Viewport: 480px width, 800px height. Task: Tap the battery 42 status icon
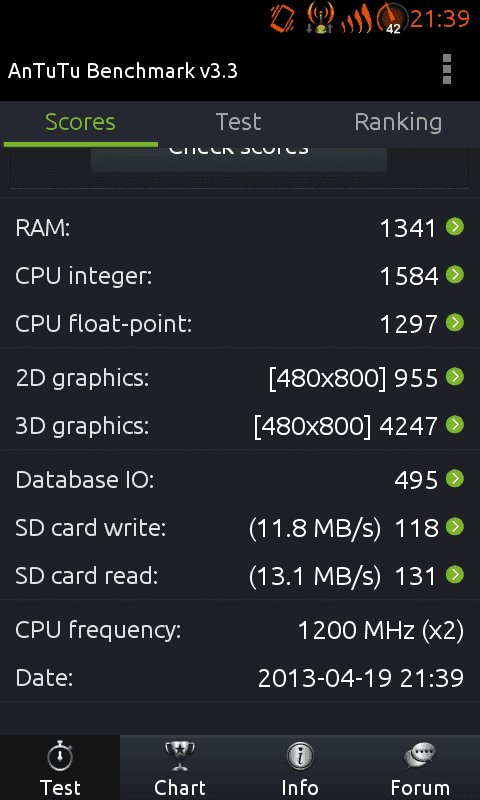coord(392,18)
